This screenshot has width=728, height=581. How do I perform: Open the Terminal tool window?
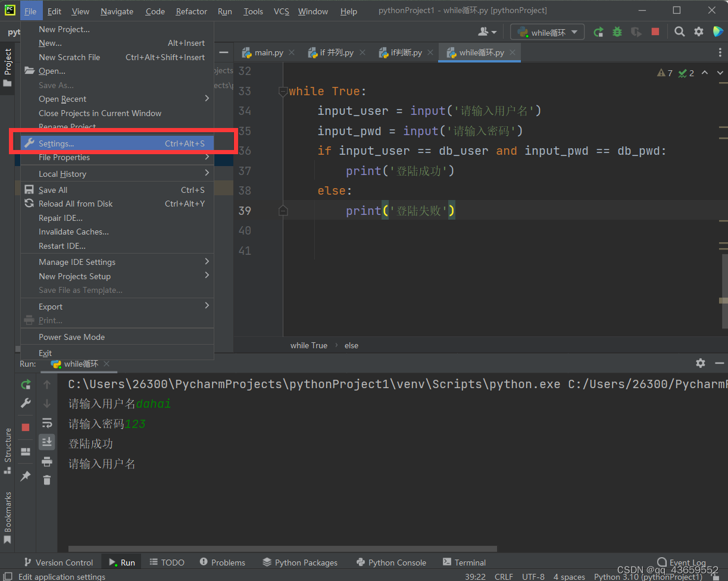coord(470,561)
